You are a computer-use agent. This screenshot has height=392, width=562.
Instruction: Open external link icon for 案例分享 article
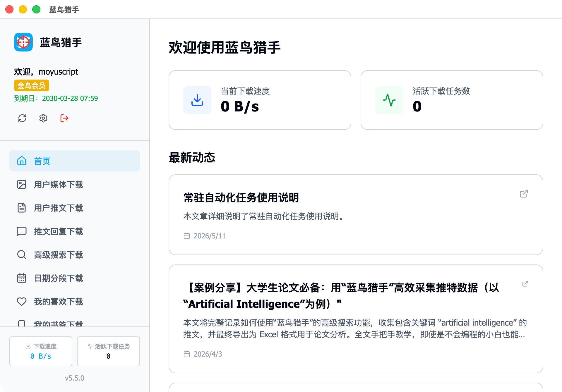pyautogui.click(x=525, y=284)
